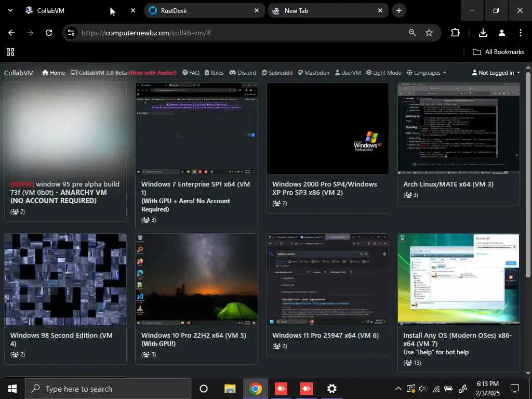The height and width of the screenshot is (399, 532).
Task: Open the notification center icon
Action: pos(515,389)
